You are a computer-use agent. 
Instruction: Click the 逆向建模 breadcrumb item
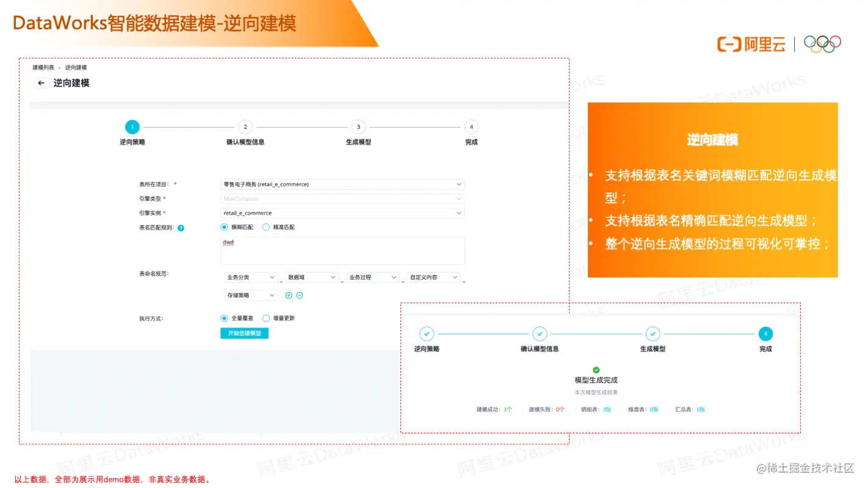coord(76,67)
